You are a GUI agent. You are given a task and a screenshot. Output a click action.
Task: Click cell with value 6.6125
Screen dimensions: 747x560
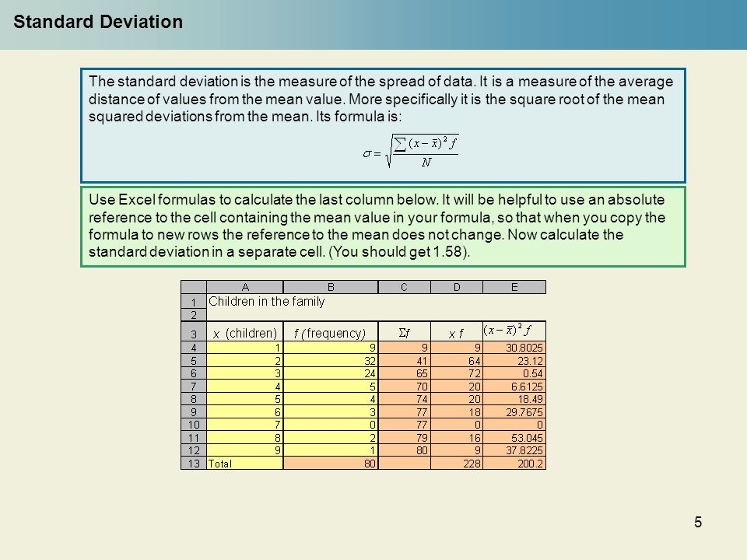pos(514,387)
